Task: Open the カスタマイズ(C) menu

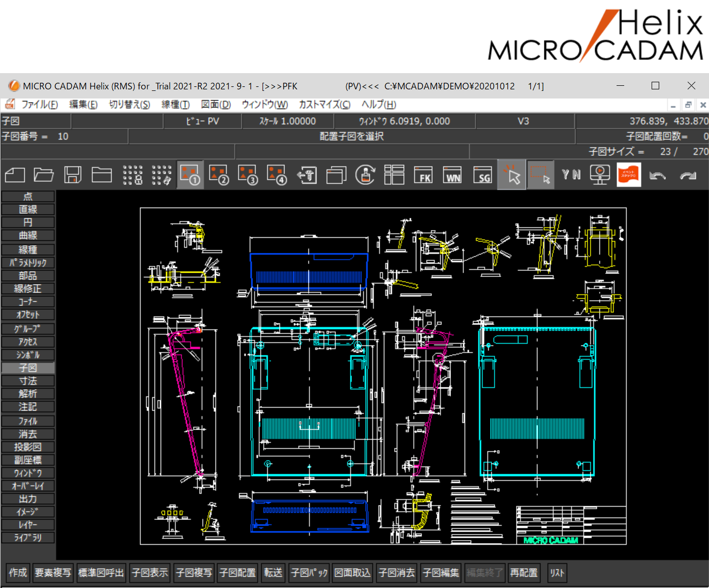Action: tap(325, 105)
